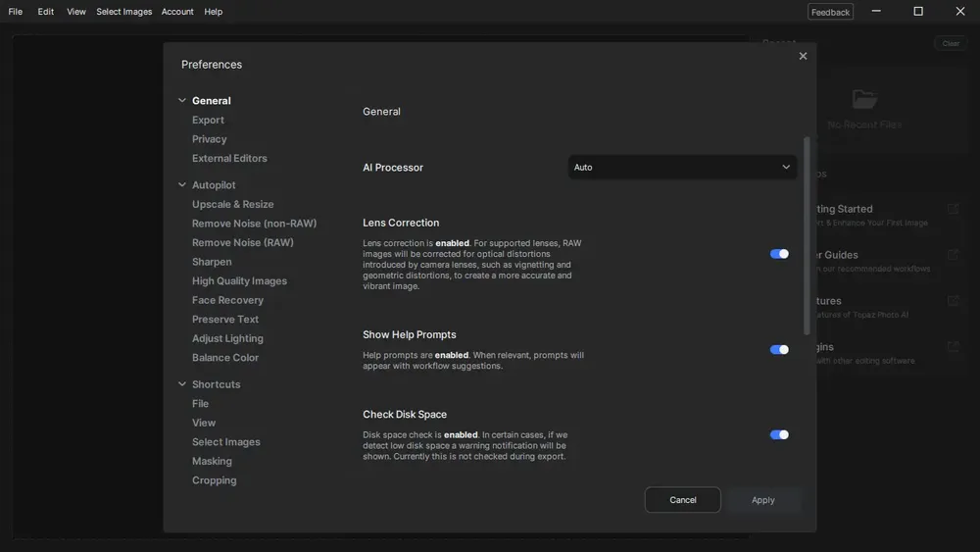Click the folder icon above No Recent Files
980x552 pixels.
point(863,99)
